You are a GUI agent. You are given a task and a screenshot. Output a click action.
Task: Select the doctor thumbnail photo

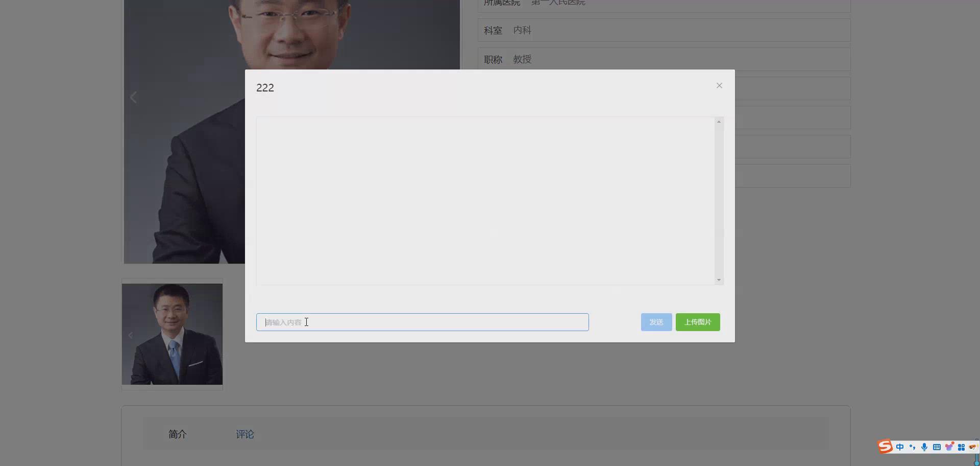(172, 334)
